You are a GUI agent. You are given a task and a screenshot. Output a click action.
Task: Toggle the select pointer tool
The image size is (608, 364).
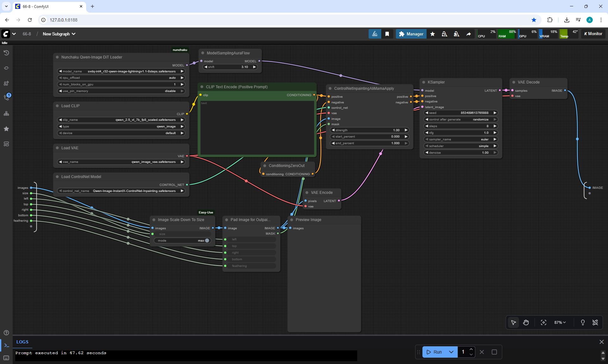(513, 322)
